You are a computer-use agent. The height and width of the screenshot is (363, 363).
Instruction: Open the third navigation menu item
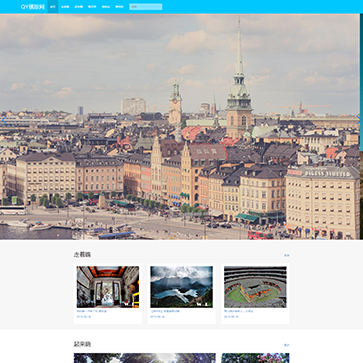tap(79, 7)
